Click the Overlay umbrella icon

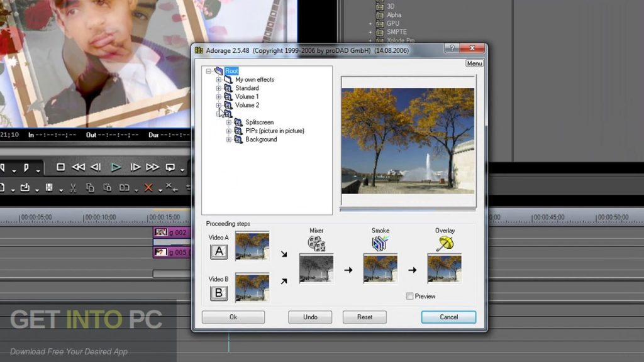[x=445, y=243]
